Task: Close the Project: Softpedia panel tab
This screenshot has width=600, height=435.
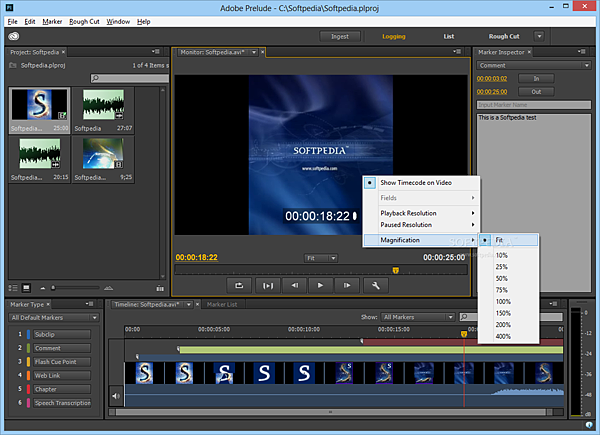Action: pos(64,52)
